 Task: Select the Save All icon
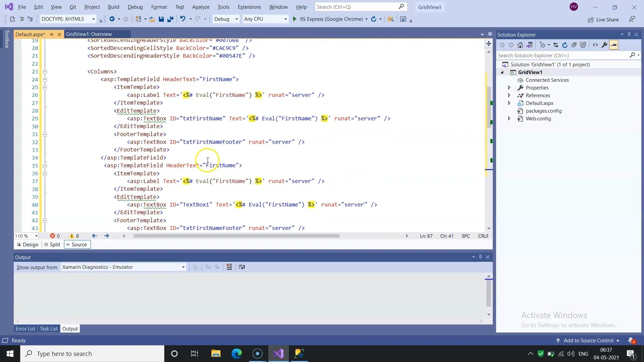(x=170, y=19)
